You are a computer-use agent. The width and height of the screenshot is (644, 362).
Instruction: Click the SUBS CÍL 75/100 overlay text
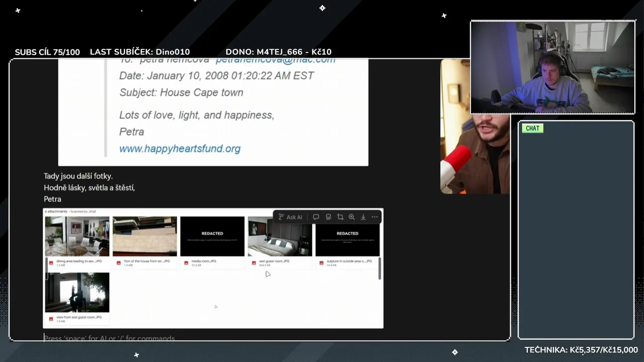coord(47,52)
